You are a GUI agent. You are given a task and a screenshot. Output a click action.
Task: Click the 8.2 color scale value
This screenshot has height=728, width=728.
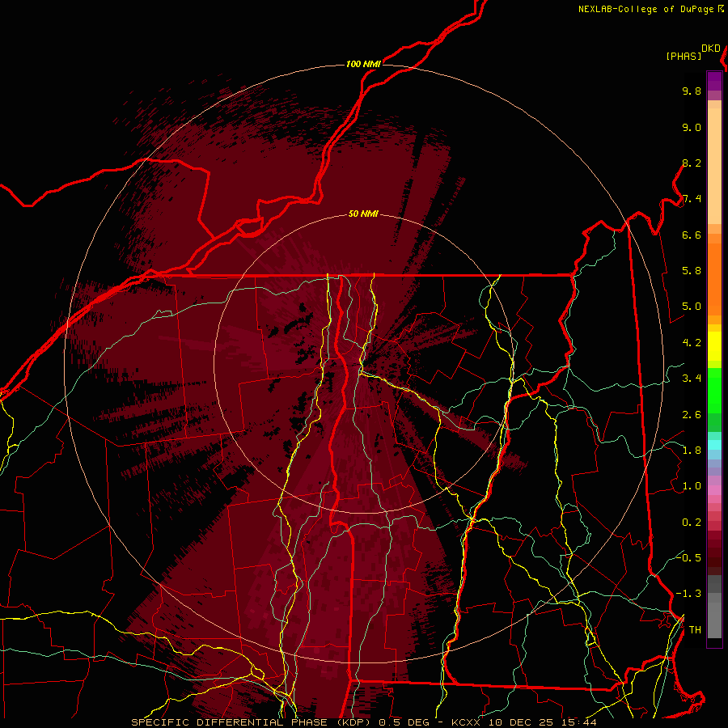[692, 163]
